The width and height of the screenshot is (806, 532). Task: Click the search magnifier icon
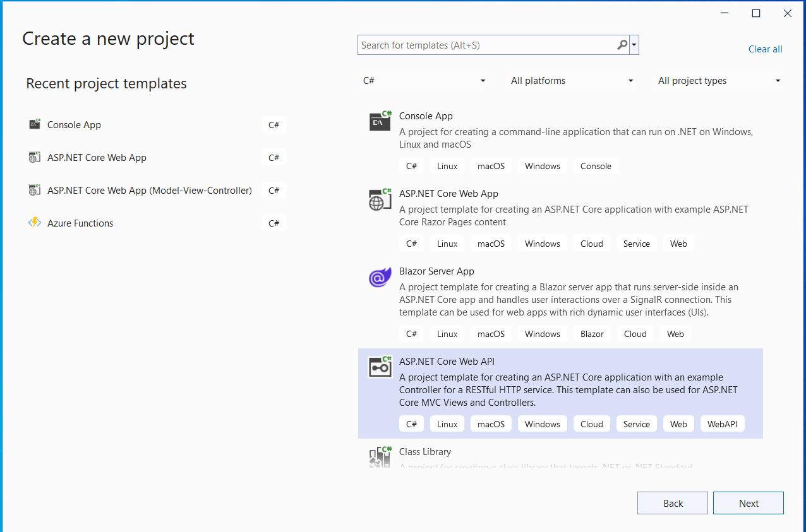(x=622, y=45)
